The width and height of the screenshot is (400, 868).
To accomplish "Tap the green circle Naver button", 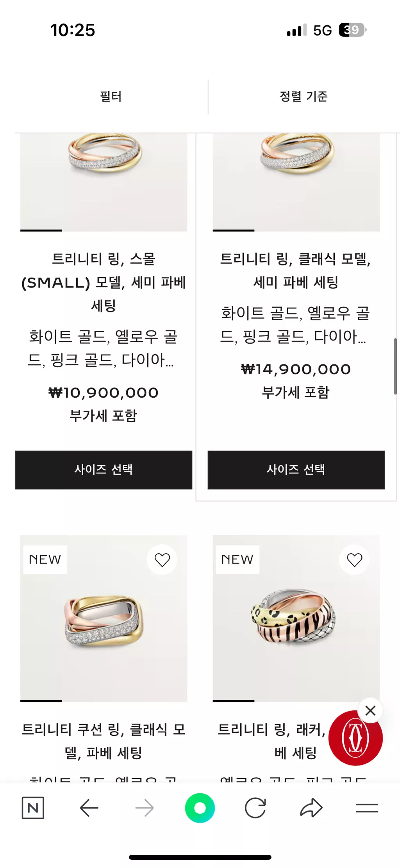I will pyautogui.click(x=200, y=808).
